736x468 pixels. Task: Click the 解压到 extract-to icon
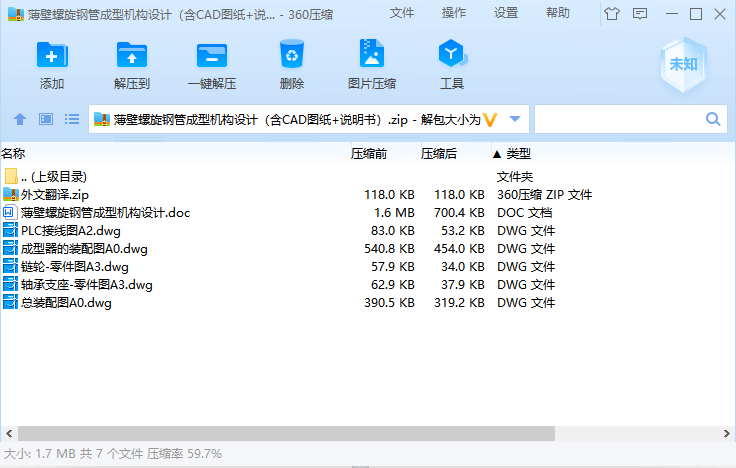coord(132,55)
